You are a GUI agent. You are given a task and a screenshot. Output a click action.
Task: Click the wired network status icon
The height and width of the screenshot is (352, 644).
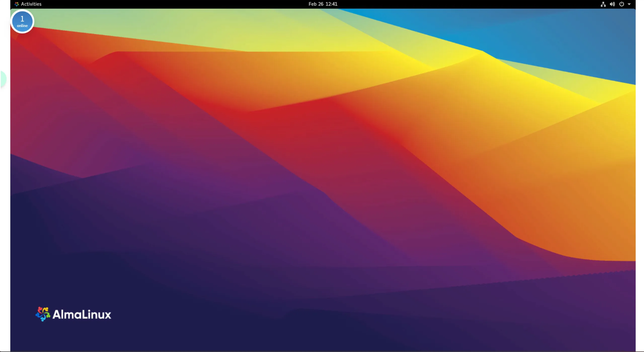(603, 4)
